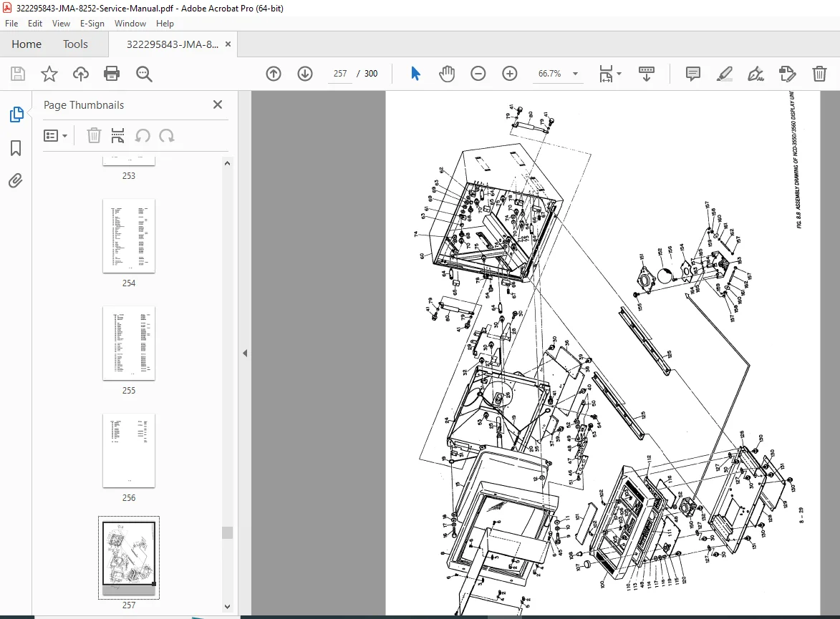Upload file to Adobe cloud
Screen dimensions: 840x619
[81, 74]
